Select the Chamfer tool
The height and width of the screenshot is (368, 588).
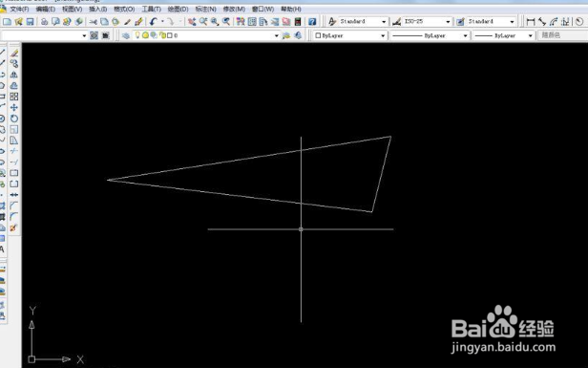(x=14, y=206)
